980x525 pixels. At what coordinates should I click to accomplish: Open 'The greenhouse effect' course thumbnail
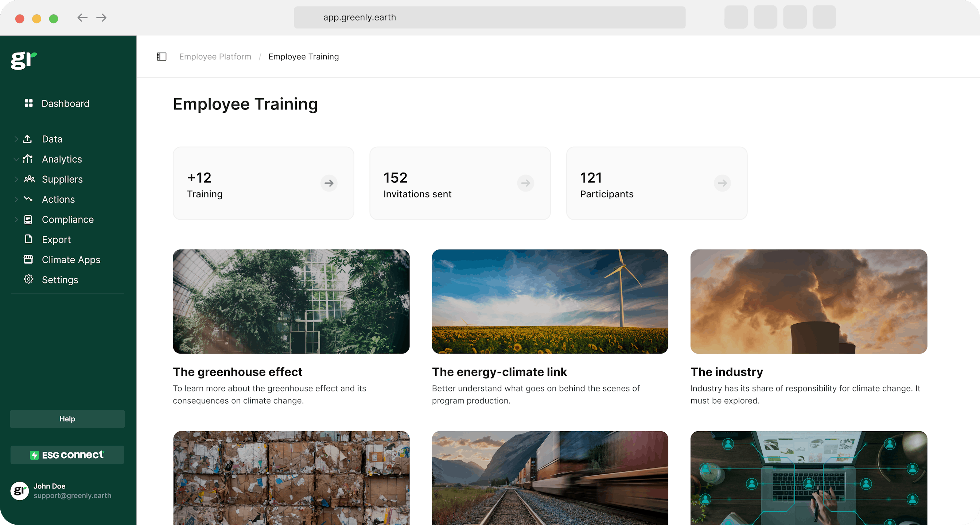tap(291, 301)
